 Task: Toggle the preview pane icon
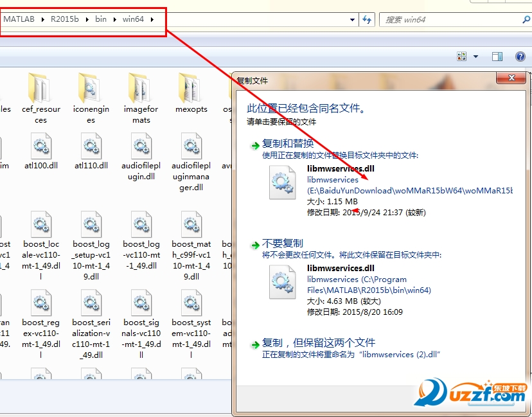pyautogui.click(x=497, y=56)
